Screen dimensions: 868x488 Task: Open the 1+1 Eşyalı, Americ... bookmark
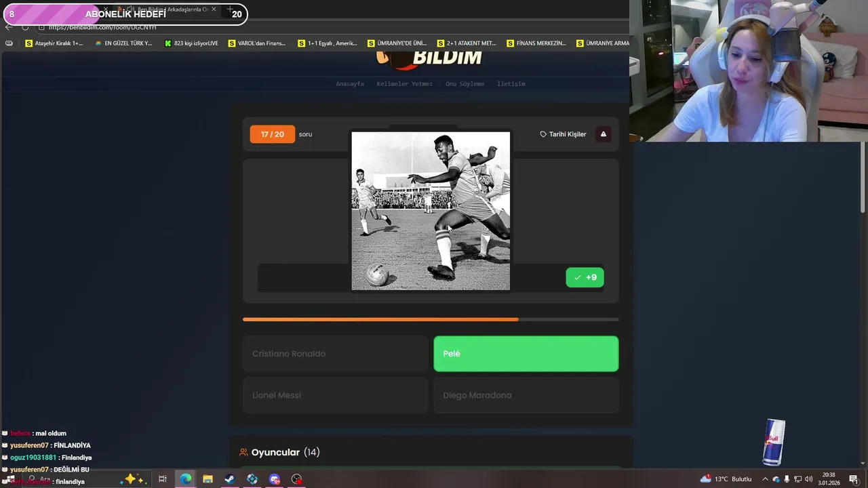tap(328, 43)
